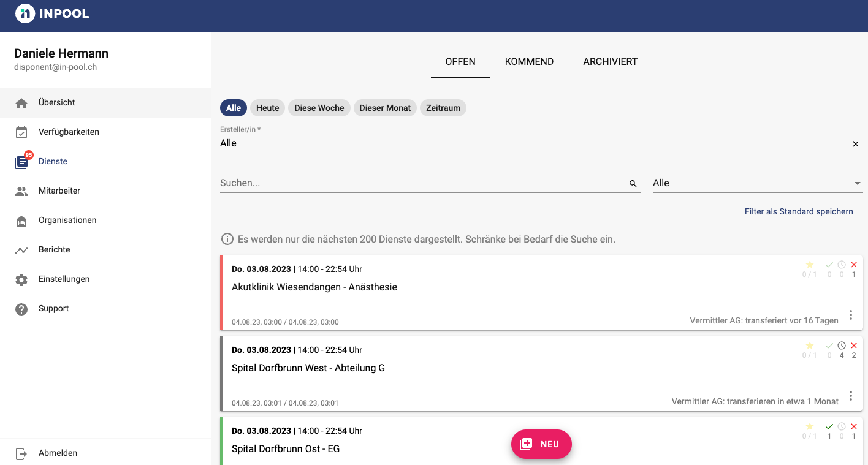
Task: Open the Akutklinik Wiesendangen three-dot menu
Action: pyautogui.click(x=851, y=315)
